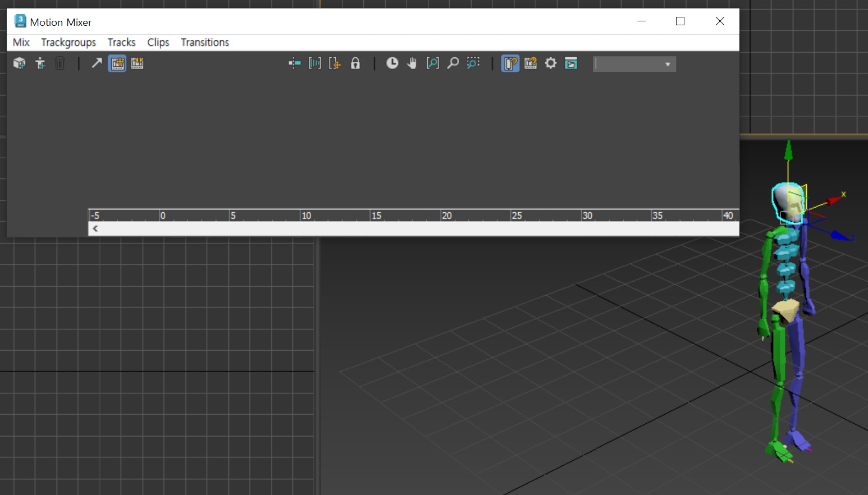
Task: Activate the Move Clips arrow tool
Action: [x=95, y=63]
